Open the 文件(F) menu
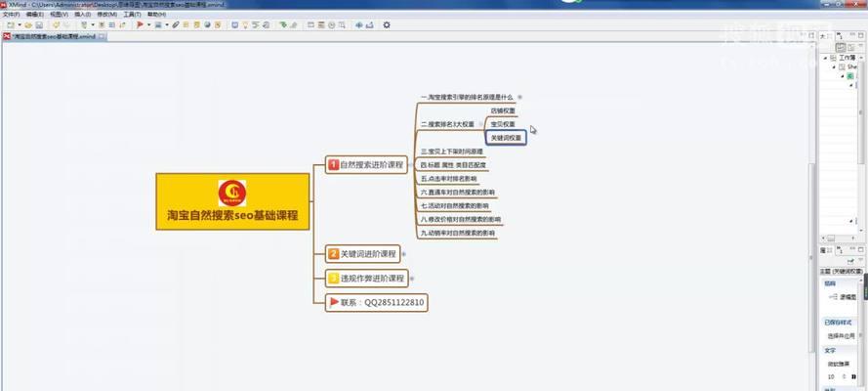 [x=11, y=14]
